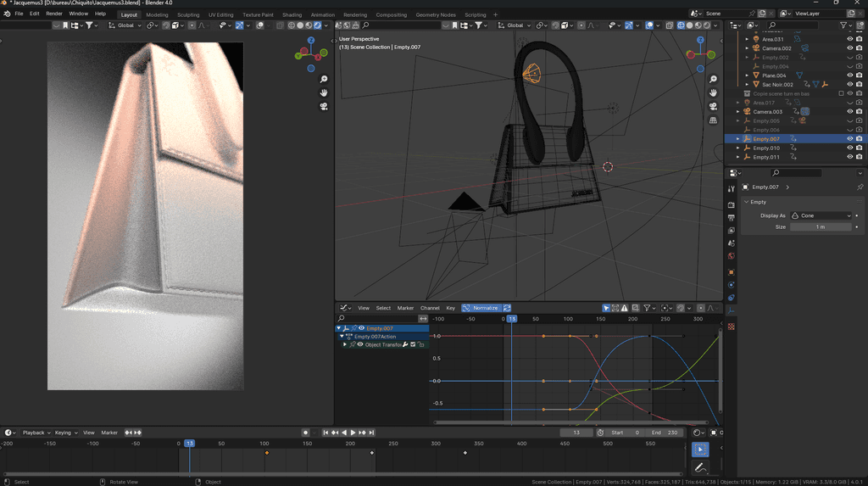Image resolution: width=868 pixels, height=486 pixels.
Task: Click the End frame 230 field
Action: [665, 433]
